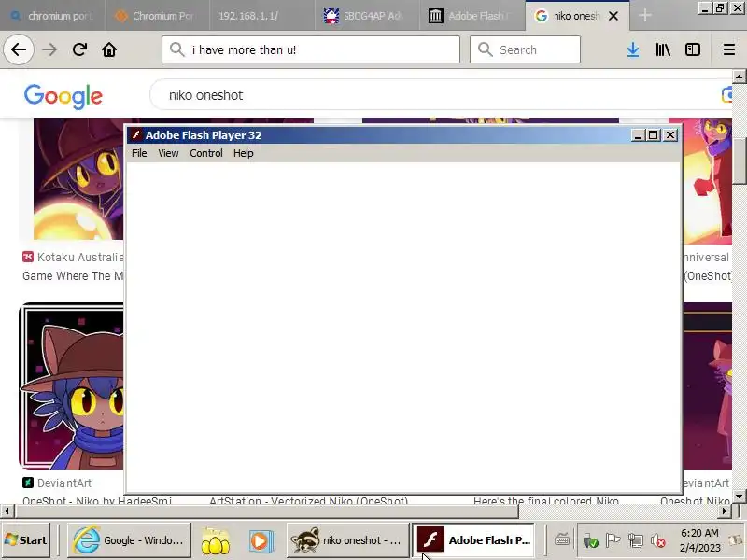Open Google - Windows Internet Explorer taskbar item

pyautogui.click(x=129, y=540)
